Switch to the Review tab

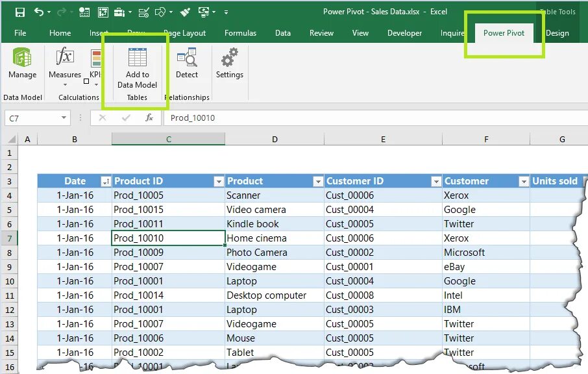click(321, 33)
